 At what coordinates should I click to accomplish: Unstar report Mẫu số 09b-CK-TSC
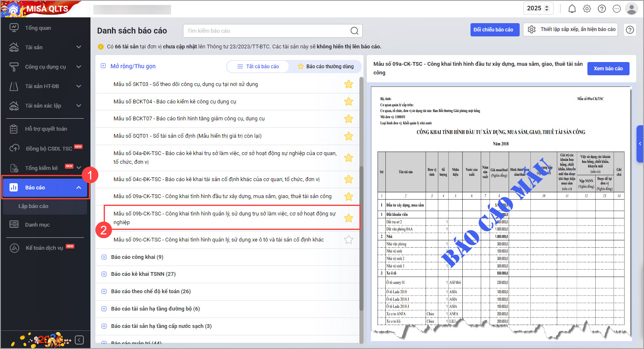click(x=349, y=218)
